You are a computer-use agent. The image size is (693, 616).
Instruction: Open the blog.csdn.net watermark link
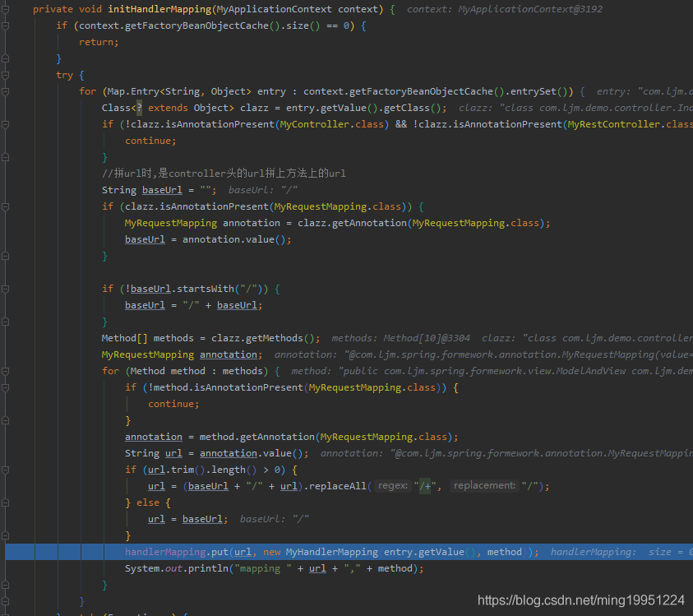(x=580, y=600)
